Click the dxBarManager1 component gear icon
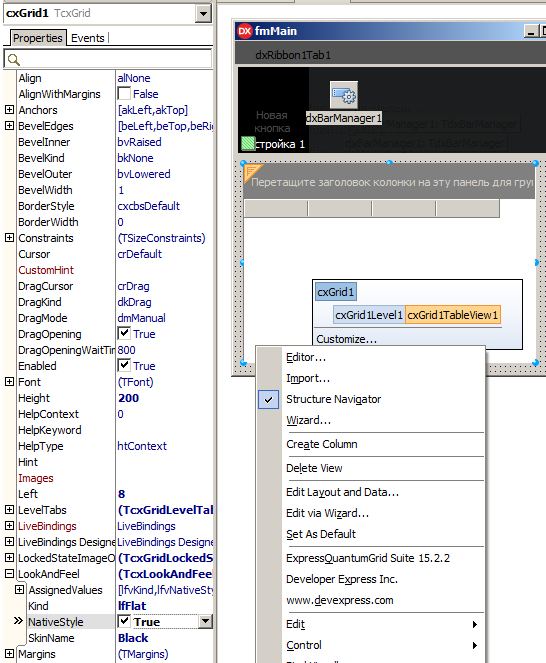Image resolution: width=546 pixels, height=663 pixels. coord(344,95)
